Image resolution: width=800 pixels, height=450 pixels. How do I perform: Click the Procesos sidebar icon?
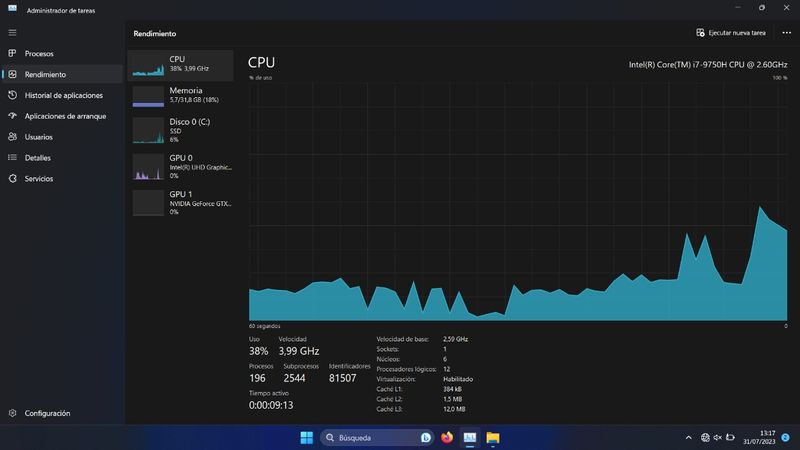pos(12,53)
